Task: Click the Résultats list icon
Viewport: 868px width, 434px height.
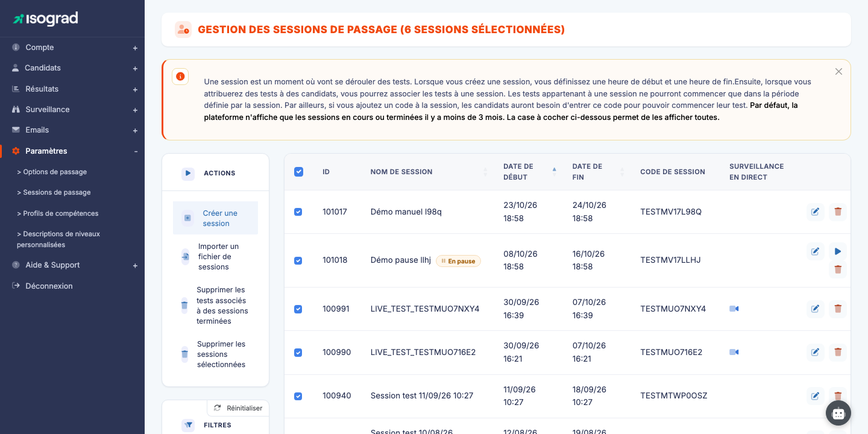Action: point(16,89)
